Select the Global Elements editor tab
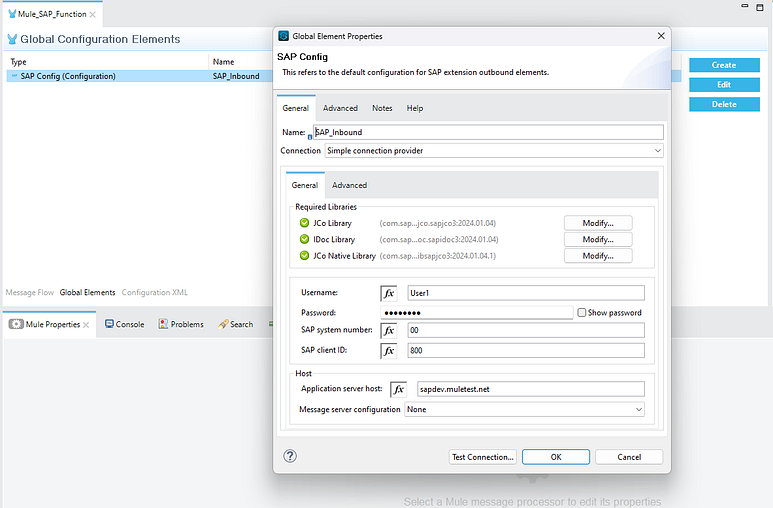 click(x=87, y=292)
